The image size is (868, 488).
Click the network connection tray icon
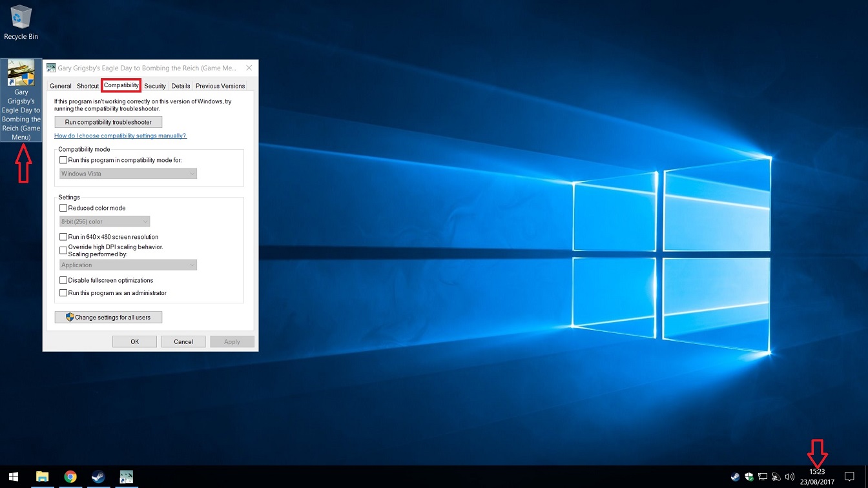coord(763,477)
